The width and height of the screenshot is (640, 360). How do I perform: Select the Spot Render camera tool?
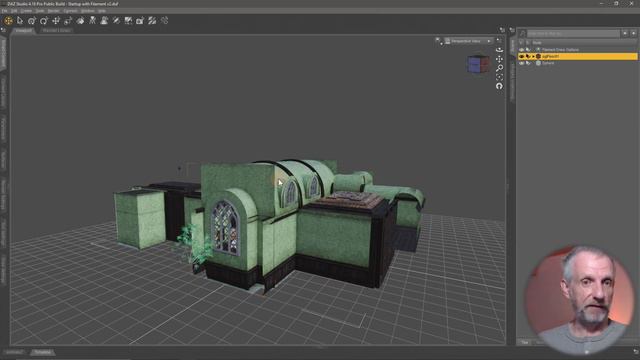pyautogui.click(x=140, y=20)
